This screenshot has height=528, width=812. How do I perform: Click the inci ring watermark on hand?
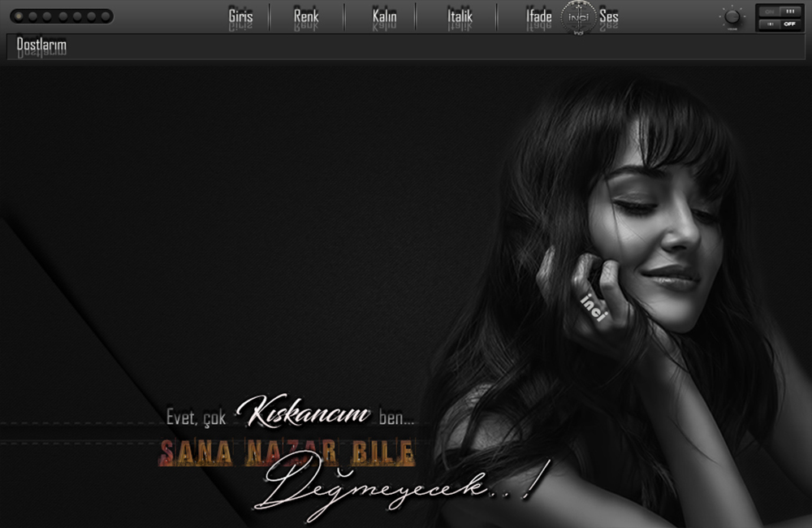tap(593, 308)
